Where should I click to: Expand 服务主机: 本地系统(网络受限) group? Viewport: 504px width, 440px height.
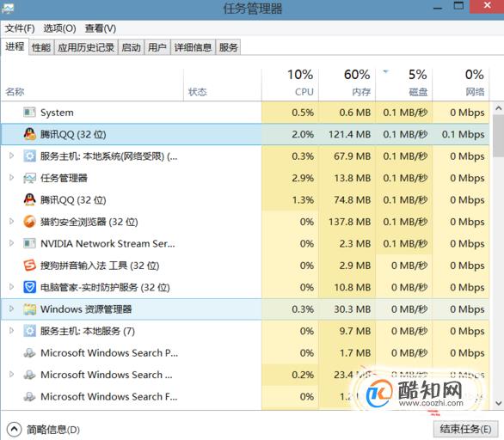(x=11, y=156)
